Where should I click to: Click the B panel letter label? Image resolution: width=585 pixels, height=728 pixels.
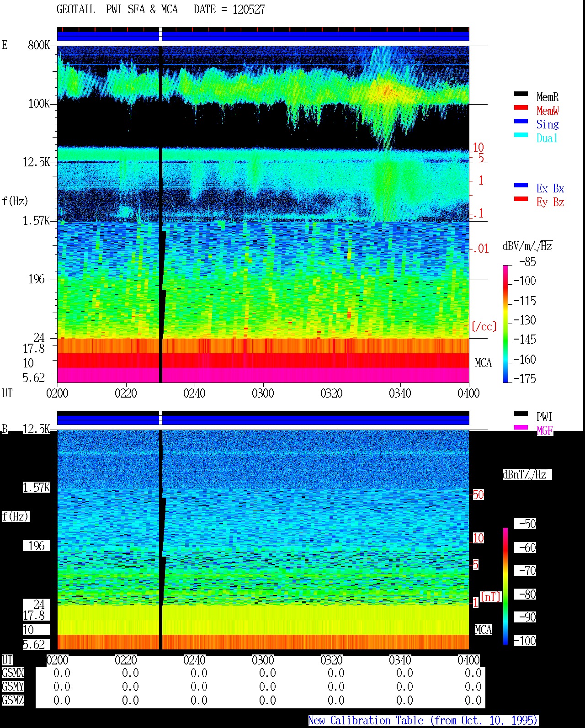tap(5, 429)
